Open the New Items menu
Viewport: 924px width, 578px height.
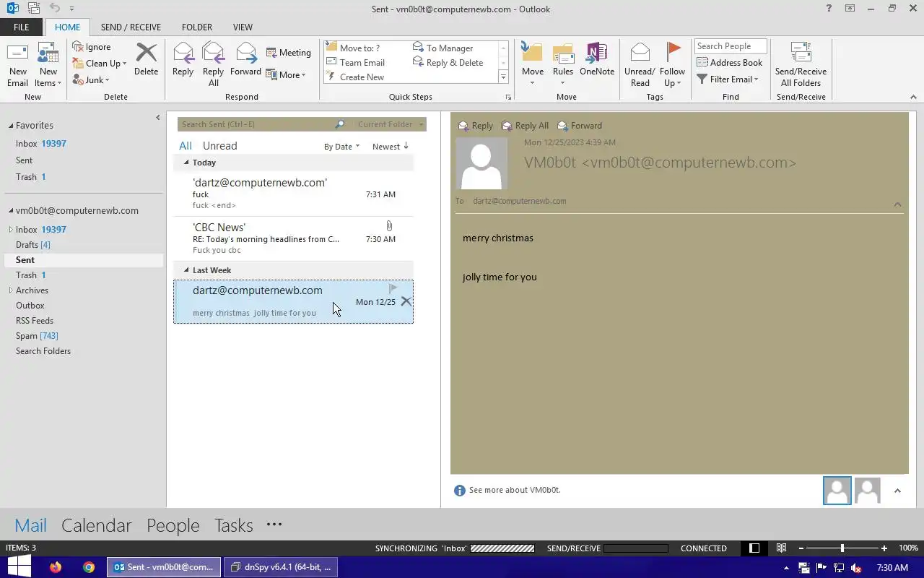coord(48,64)
